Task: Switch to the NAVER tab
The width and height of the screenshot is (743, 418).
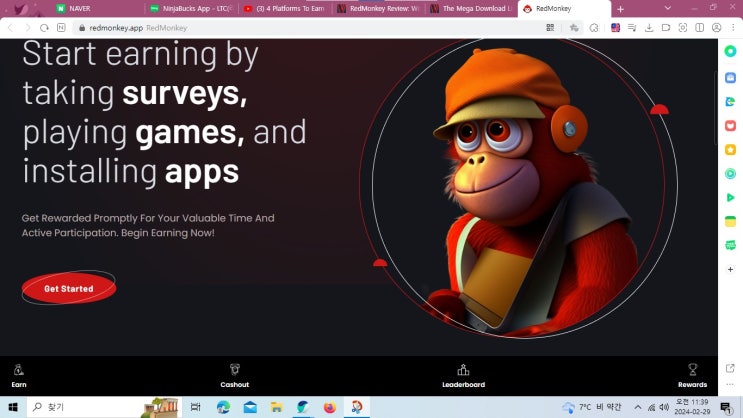Action: coord(97,9)
